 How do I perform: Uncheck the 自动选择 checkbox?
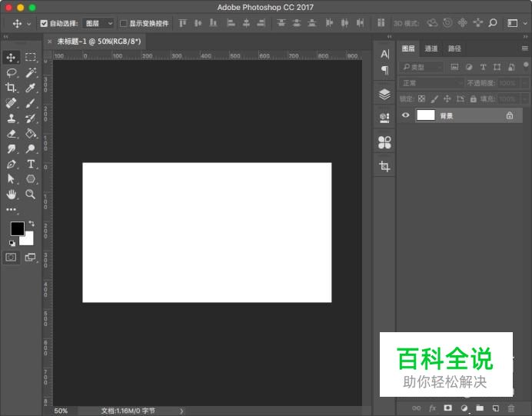(43, 24)
